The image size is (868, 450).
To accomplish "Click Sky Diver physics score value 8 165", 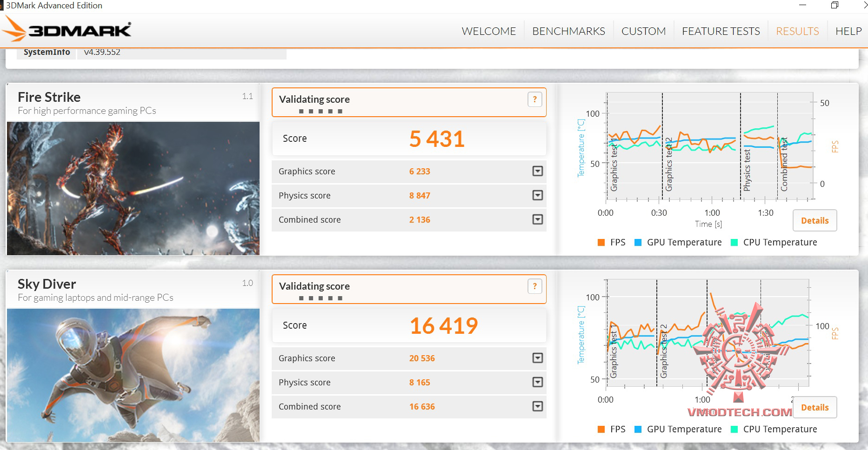I will pos(420,382).
